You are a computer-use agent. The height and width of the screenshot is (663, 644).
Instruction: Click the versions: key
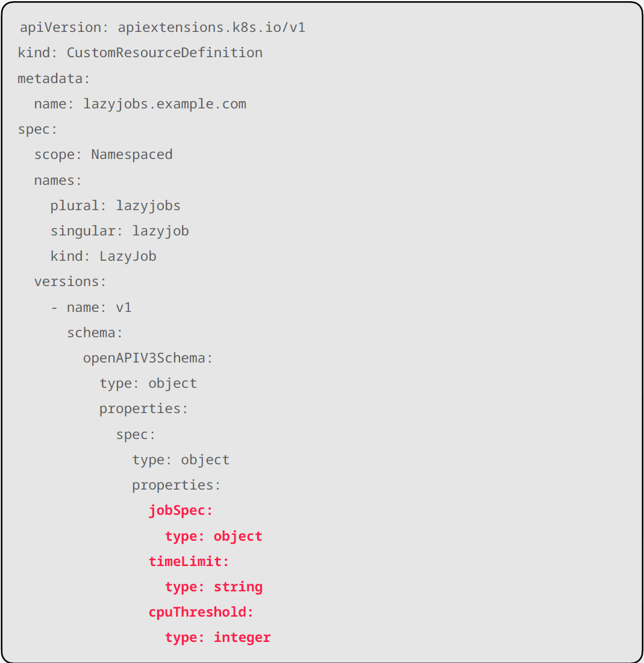[70, 281]
